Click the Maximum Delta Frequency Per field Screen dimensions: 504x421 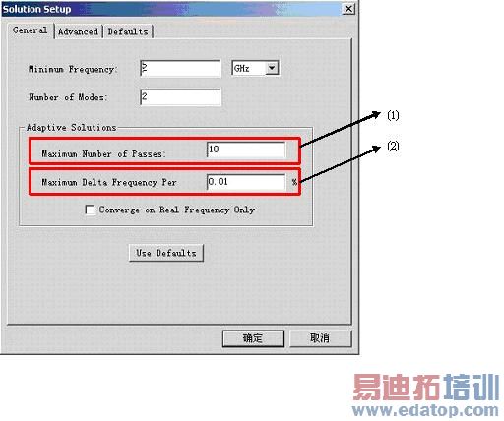(246, 182)
